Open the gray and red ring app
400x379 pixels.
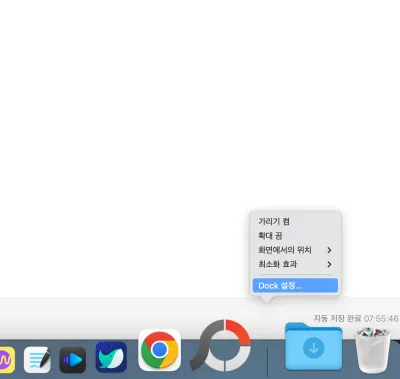(221, 345)
